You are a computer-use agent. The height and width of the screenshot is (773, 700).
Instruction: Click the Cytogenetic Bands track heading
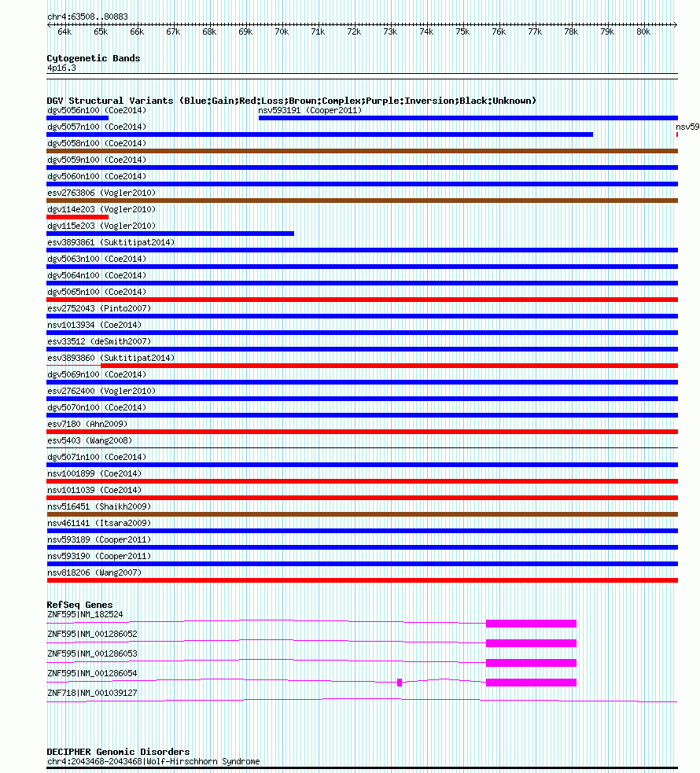(x=94, y=58)
